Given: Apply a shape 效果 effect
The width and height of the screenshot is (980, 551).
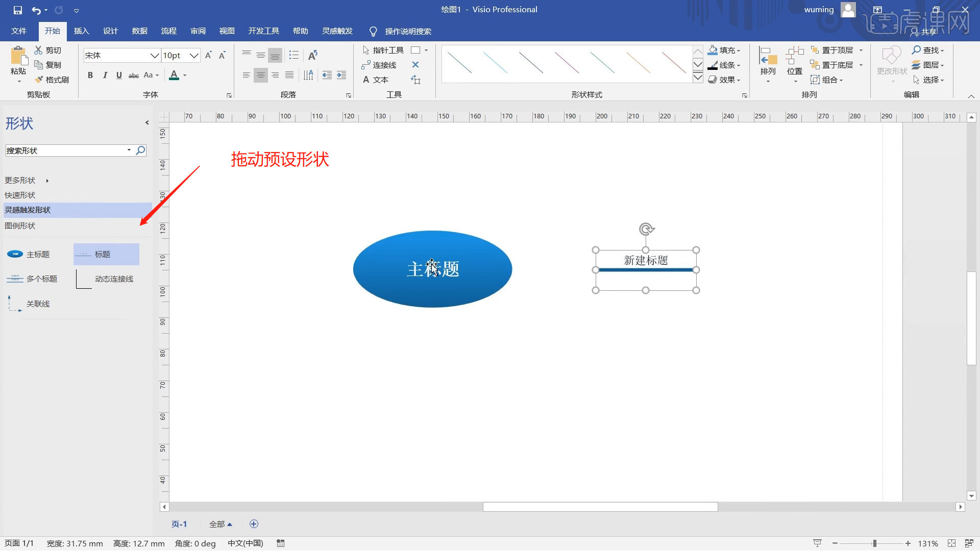Looking at the screenshot, I should coord(725,80).
